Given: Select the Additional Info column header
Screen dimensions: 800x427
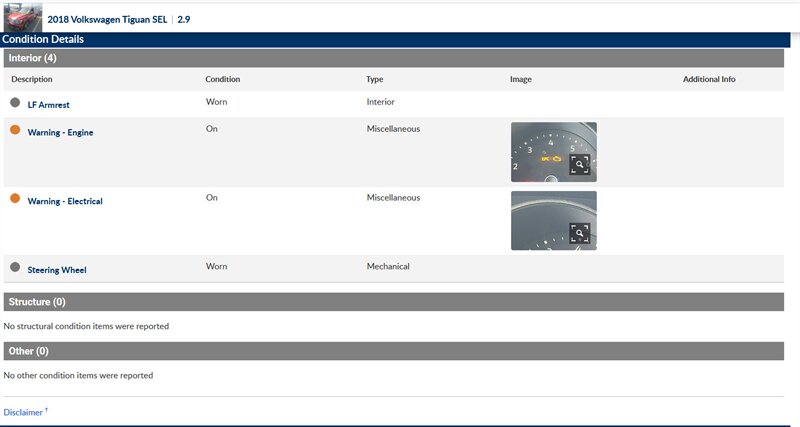Looking at the screenshot, I should [709, 79].
